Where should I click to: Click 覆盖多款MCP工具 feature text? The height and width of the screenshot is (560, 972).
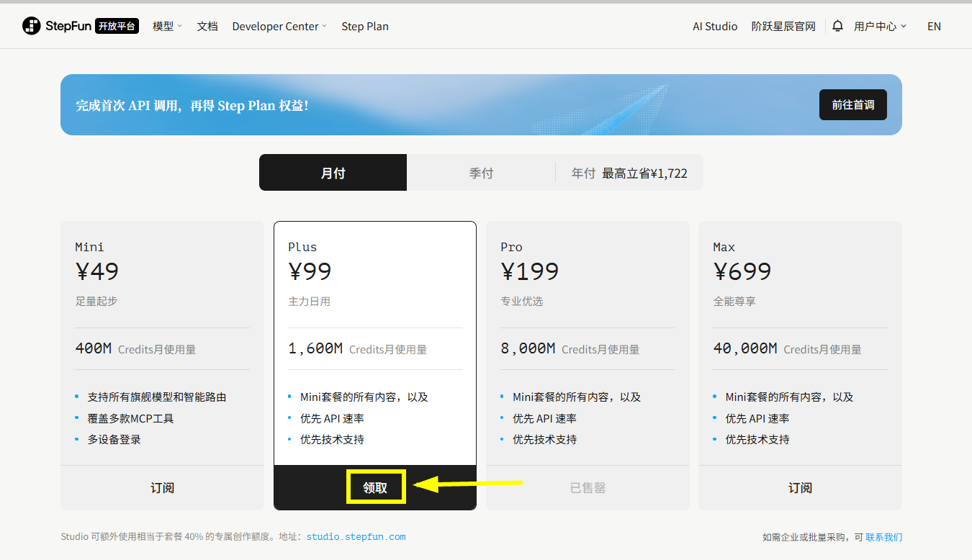(x=130, y=418)
